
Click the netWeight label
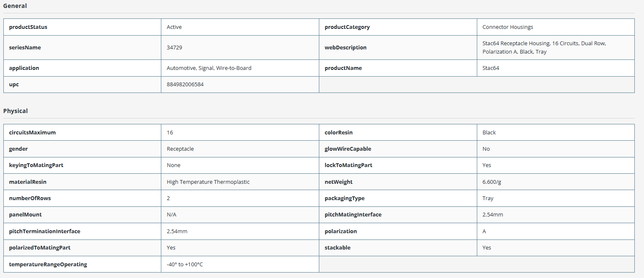tap(339, 182)
